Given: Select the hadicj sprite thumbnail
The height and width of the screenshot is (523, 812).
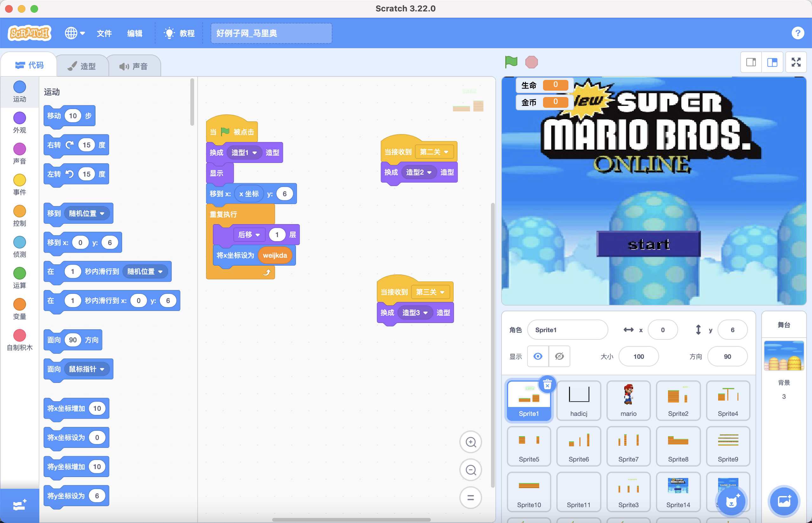Looking at the screenshot, I should (x=579, y=401).
